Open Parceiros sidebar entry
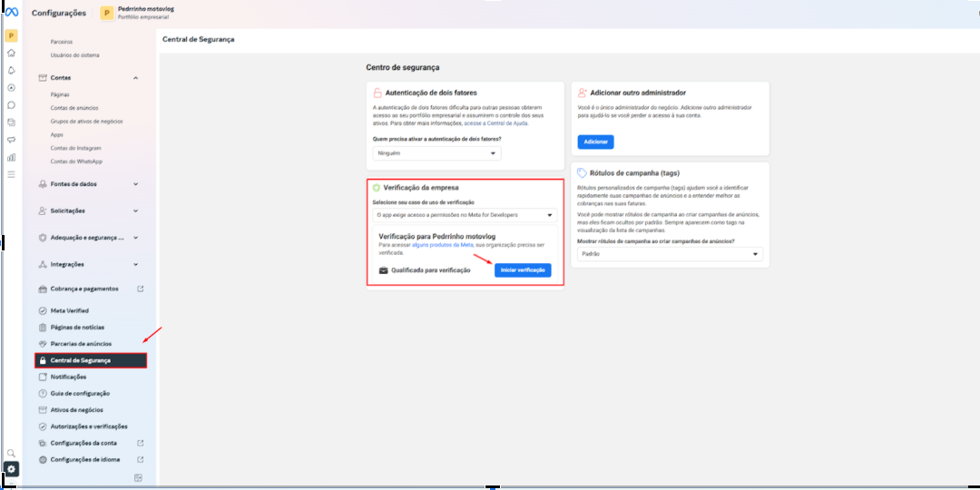The image size is (980, 490). (62, 42)
